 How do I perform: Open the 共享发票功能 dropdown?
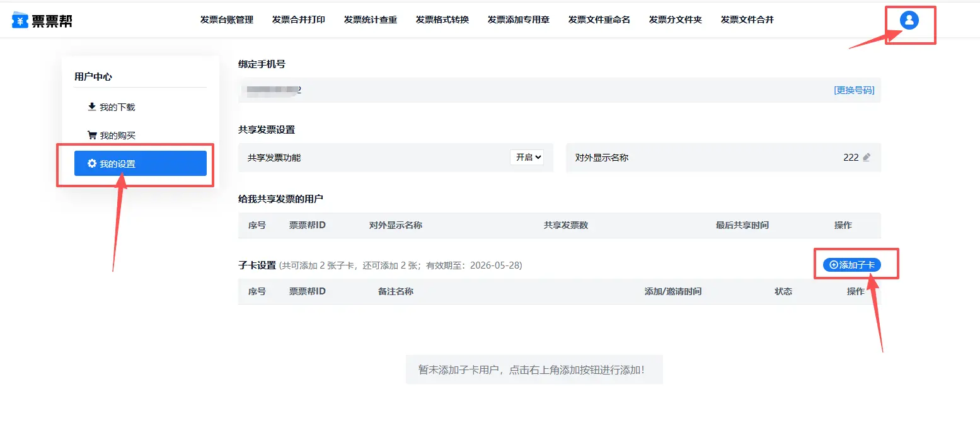pos(526,158)
